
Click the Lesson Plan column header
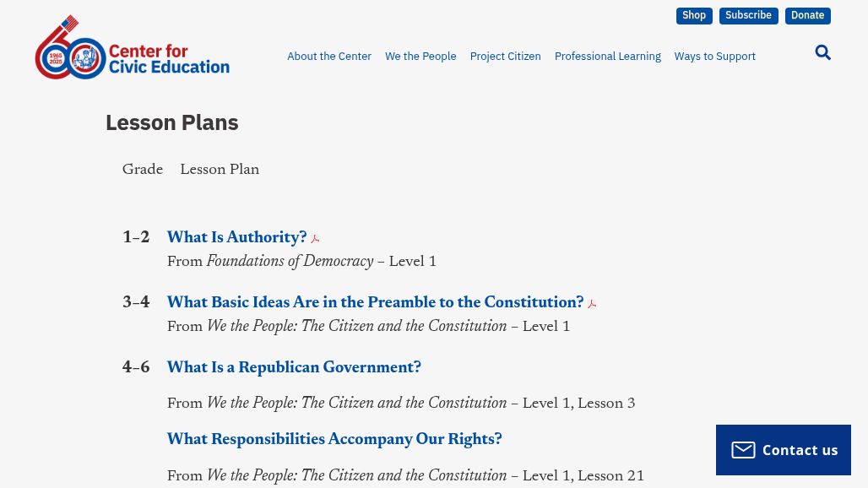[x=220, y=171]
